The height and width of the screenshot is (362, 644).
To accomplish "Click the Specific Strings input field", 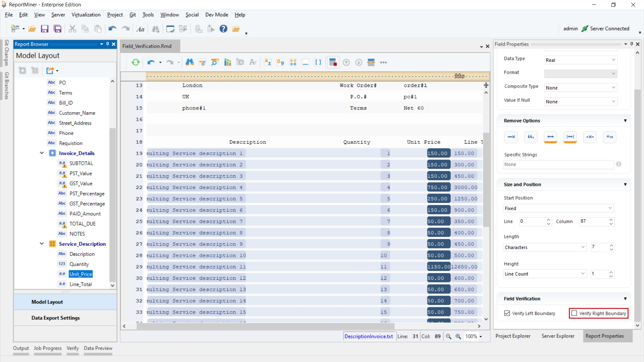I will pos(558,164).
